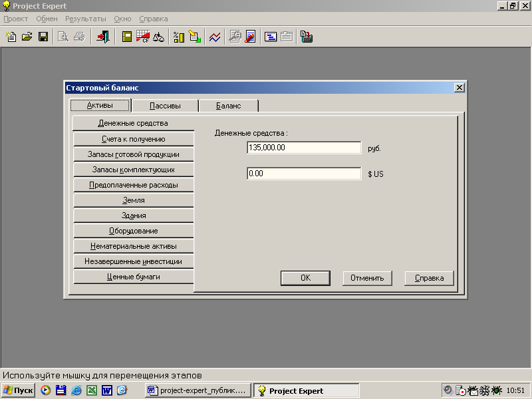Open the line graph chart icon
Image resolution: width=532 pixels, height=399 pixels.
point(215,37)
